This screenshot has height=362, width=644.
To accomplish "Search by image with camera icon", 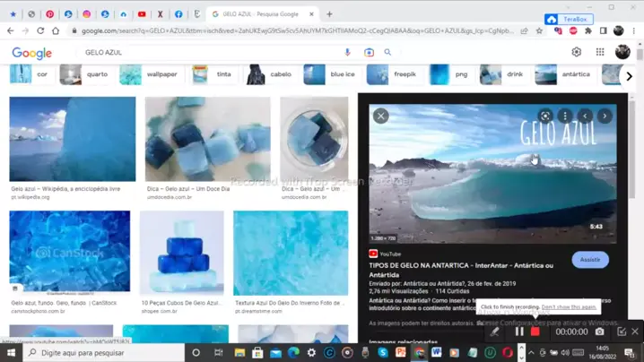I will click(x=369, y=53).
